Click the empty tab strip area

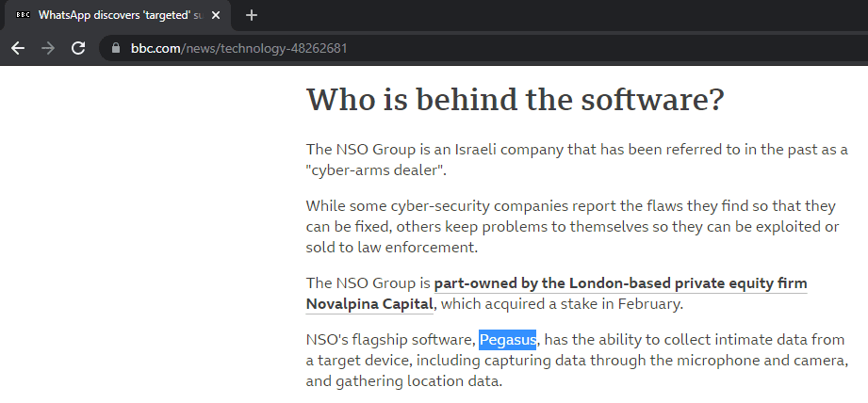pos(565,15)
